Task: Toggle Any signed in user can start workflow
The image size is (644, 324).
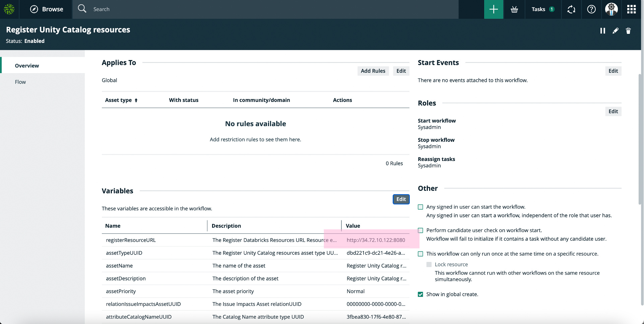Action: 421,207
